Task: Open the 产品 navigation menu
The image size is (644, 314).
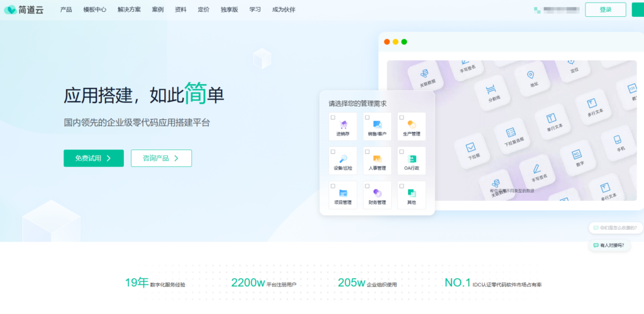Action: [66, 9]
